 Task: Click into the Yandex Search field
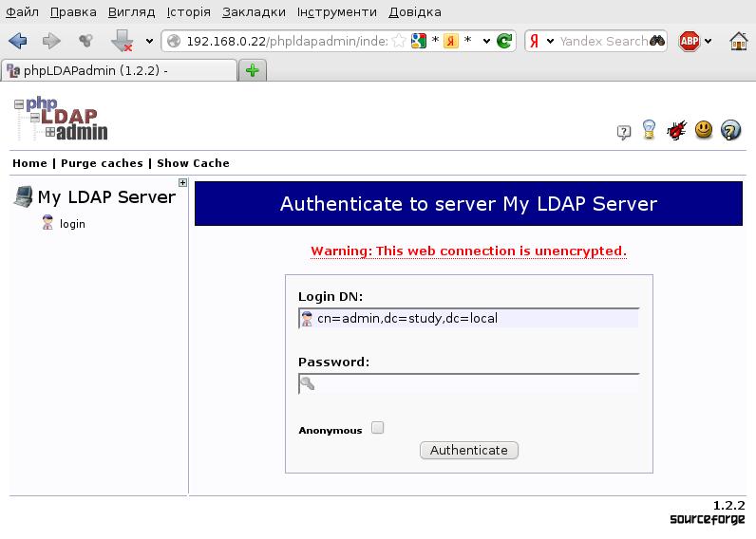click(x=603, y=42)
